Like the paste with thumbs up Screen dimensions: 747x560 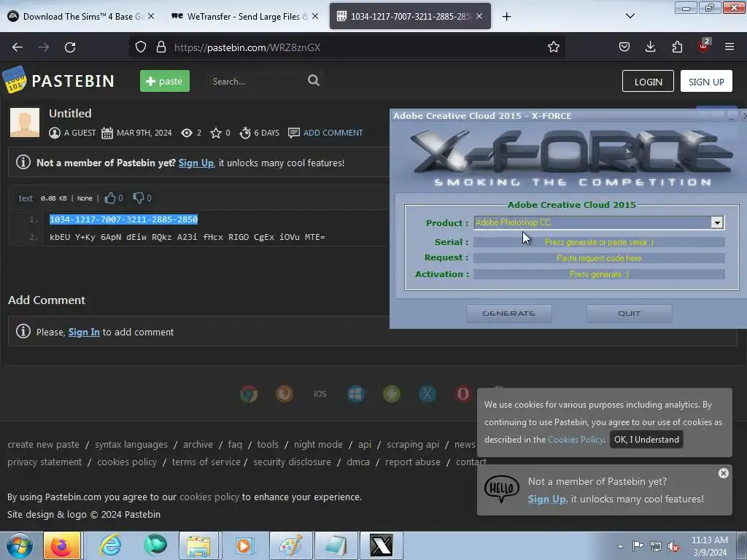coord(110,198)
